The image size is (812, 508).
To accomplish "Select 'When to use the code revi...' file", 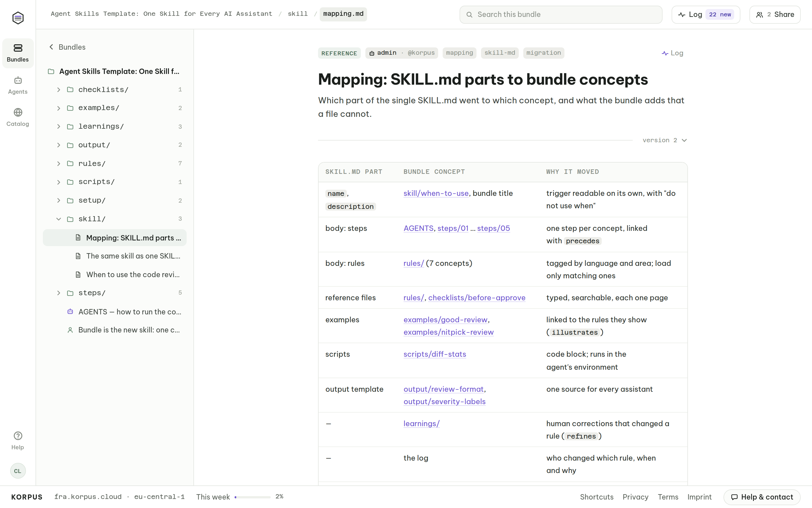I will pyautogui.click(x=115, y=275).
